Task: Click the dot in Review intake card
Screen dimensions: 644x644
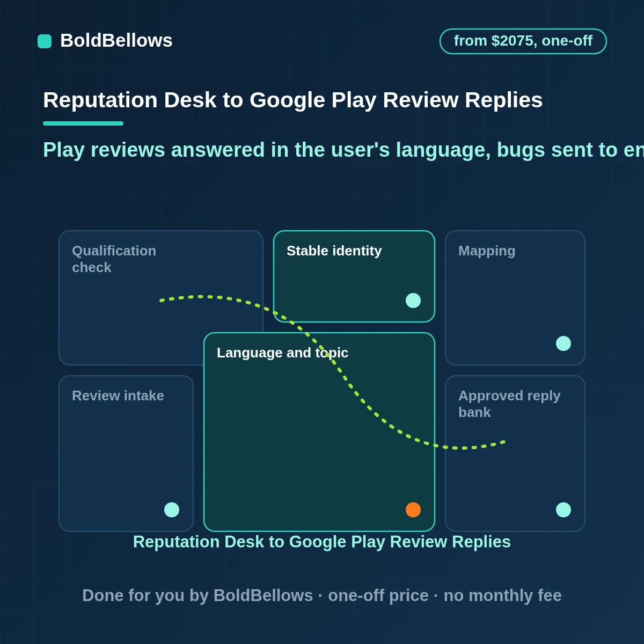Action: click(x=172, y=510)
